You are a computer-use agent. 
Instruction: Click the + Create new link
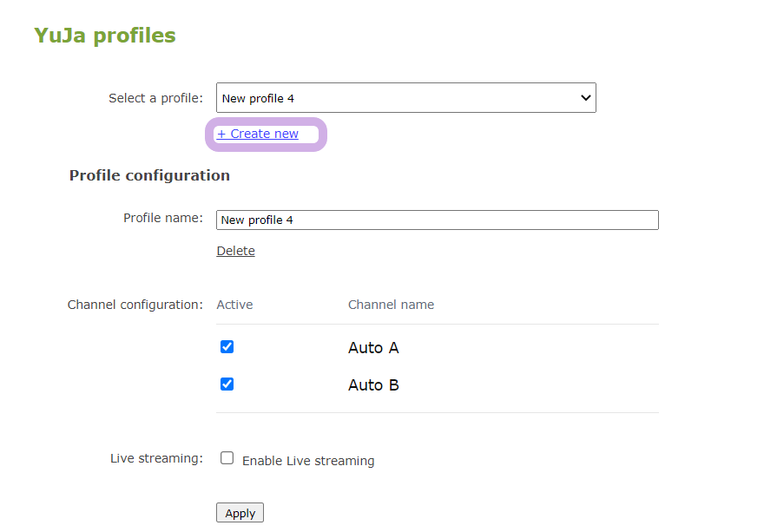tap(258, 134)
